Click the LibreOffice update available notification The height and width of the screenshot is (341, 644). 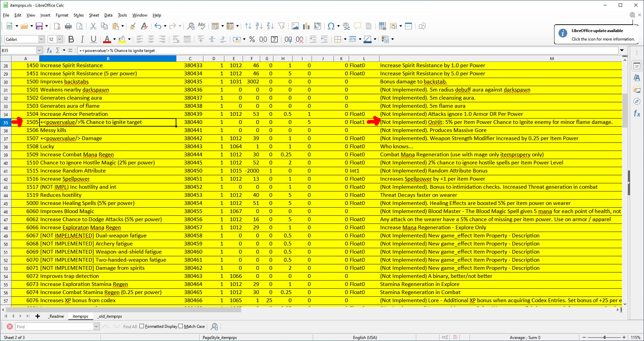point(596,35)
